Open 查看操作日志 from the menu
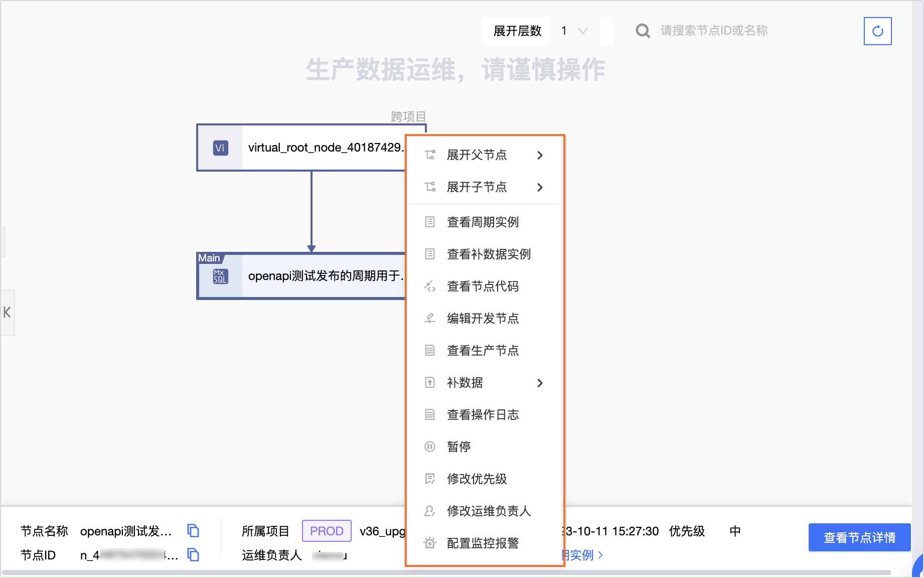This screenshot has width=924, height=578. point(485,414)
